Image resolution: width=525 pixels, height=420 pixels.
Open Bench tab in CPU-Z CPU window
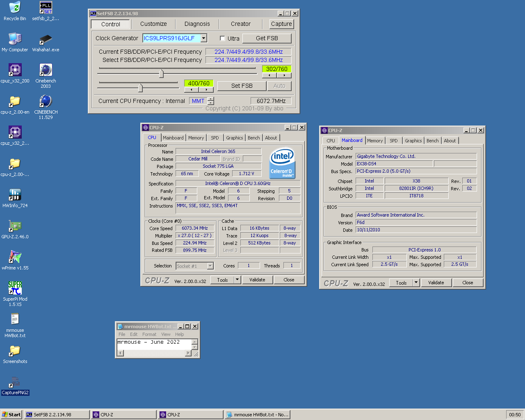(x=253, y=138)
